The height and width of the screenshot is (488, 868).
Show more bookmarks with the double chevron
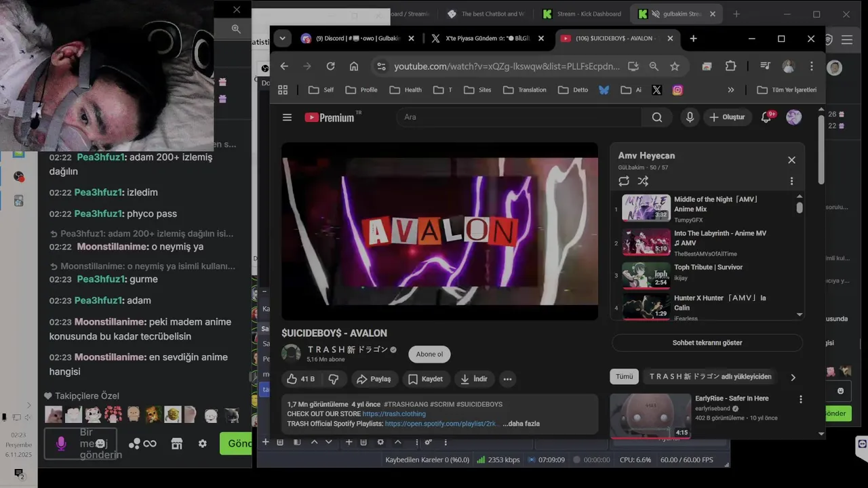pos(730,89)
